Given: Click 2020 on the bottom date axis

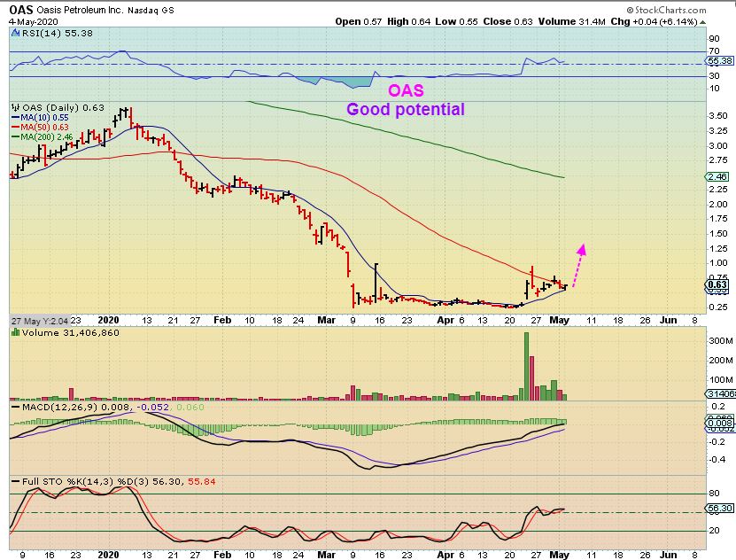Looking at the screenshot, I should tap(108, 555).
